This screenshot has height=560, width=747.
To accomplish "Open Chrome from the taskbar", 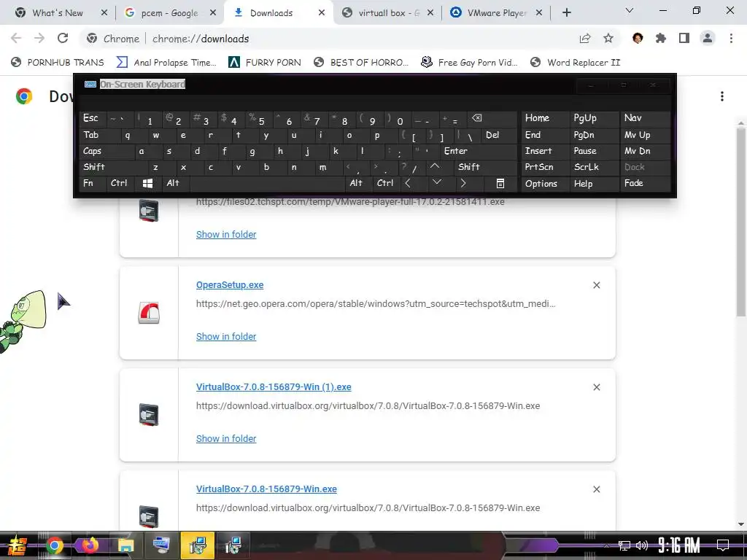I will tap(54, 545).
